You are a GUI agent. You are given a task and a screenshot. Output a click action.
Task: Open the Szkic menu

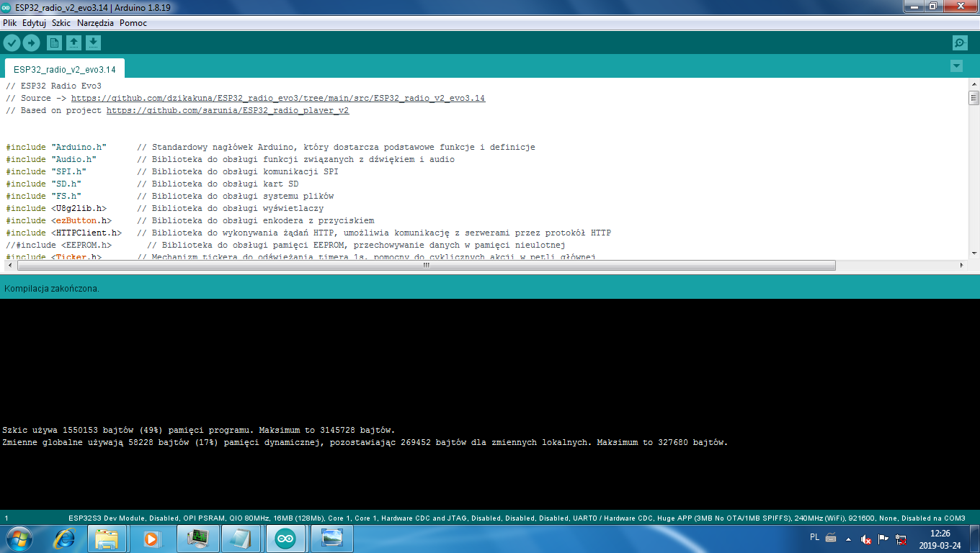[61, 23]
